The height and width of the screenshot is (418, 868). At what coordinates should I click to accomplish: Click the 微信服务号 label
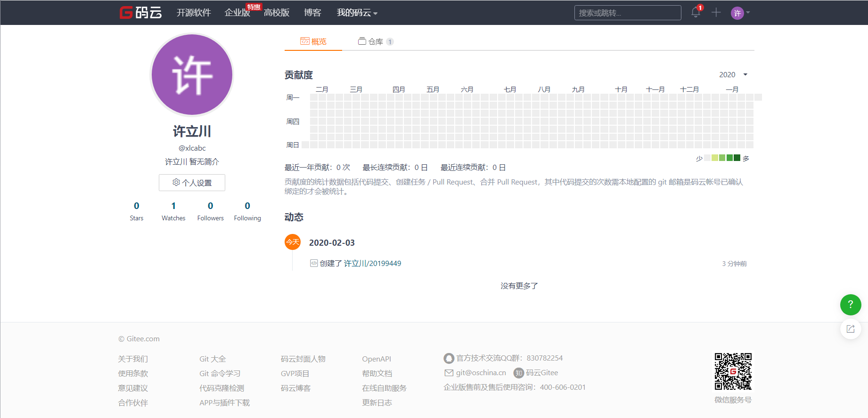tap(733, 400)
